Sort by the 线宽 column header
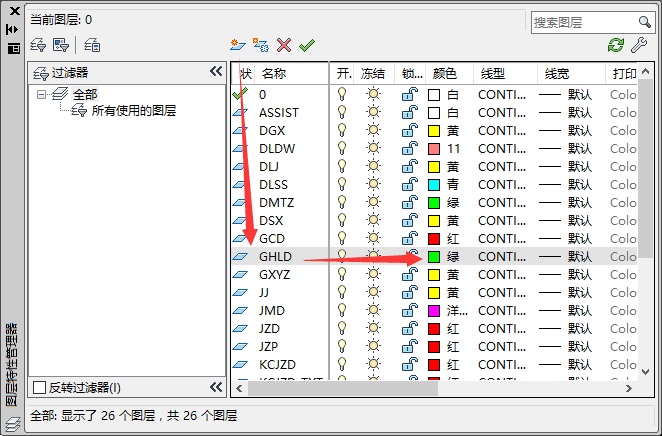 pos(556,74)
